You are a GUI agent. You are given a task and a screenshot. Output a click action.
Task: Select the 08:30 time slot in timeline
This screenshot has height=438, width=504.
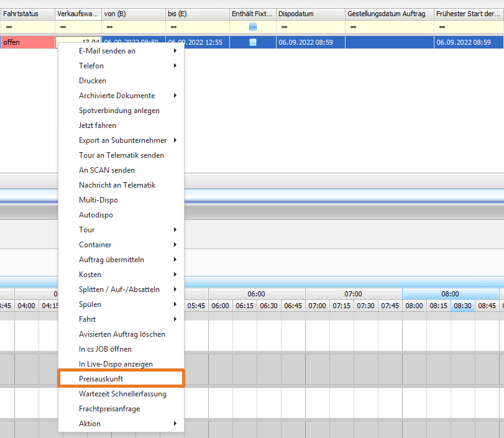(462, 306)
